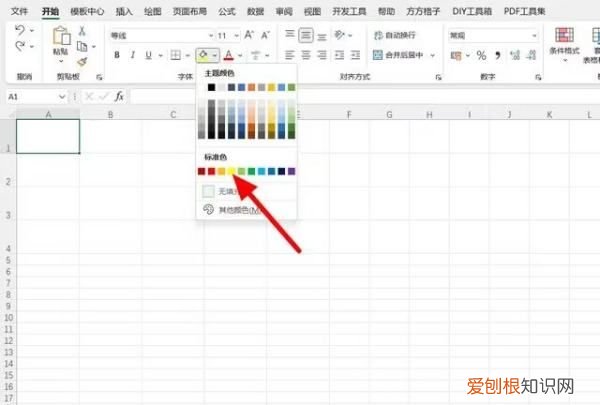Click the increase decimal icon
Screen dimensions: 600x405
point(515,56)
